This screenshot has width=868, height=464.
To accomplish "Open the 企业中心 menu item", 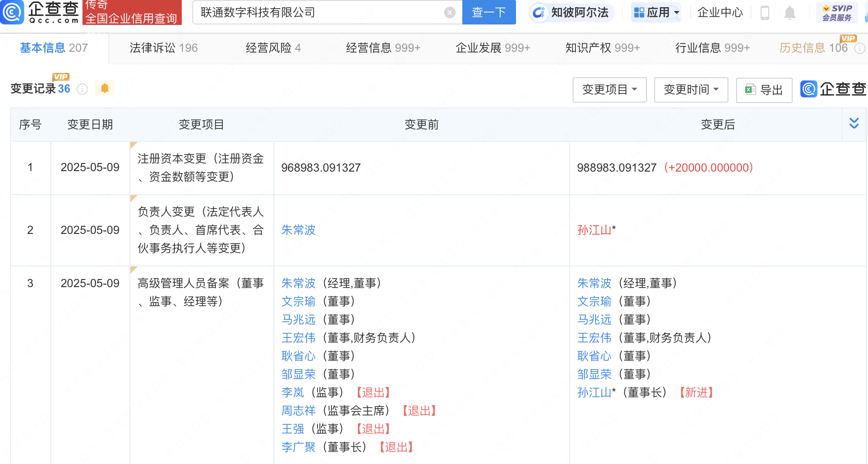I will pyautogui.click(x=719, y=12).
